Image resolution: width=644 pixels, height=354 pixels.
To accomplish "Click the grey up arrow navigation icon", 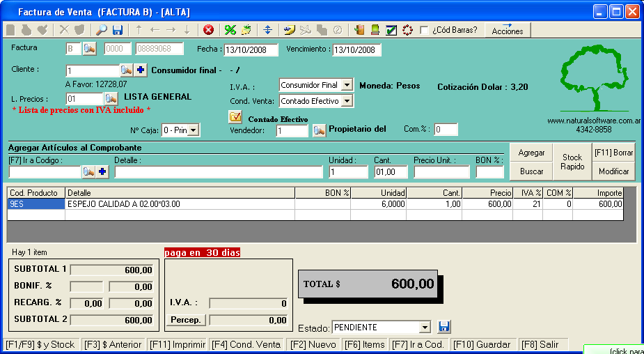I will tap(139, 30).
